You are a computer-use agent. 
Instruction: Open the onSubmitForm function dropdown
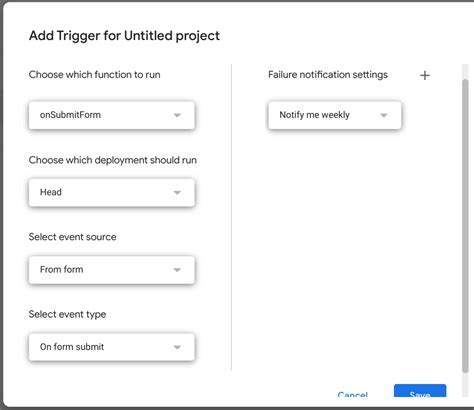click(x=112, y=115)
